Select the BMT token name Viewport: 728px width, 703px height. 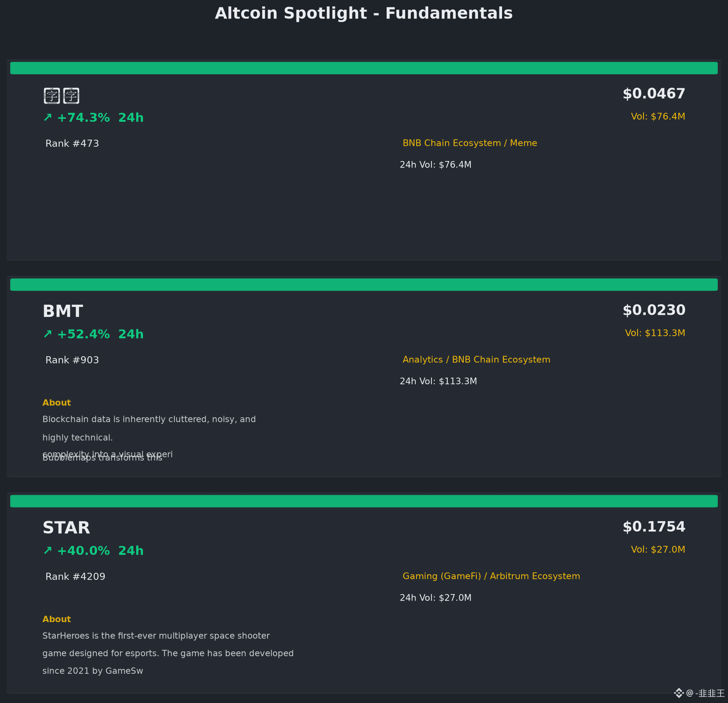click(x=63, y=311)
